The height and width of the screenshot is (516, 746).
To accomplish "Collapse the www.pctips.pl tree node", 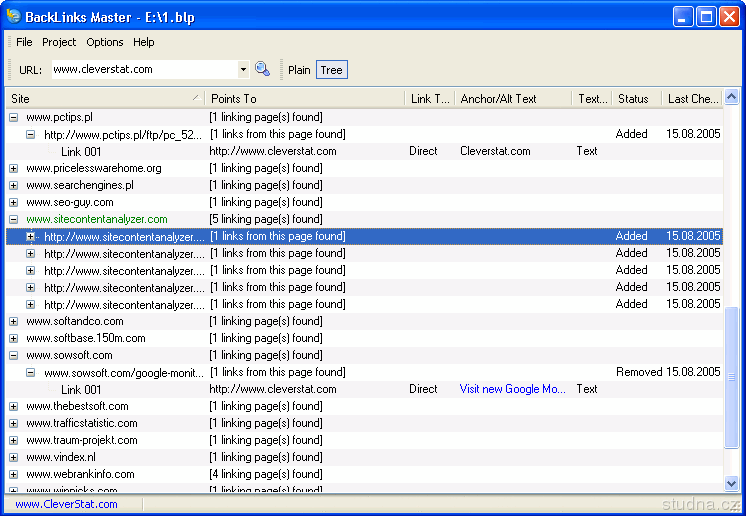I will click(x=13, y=117).
